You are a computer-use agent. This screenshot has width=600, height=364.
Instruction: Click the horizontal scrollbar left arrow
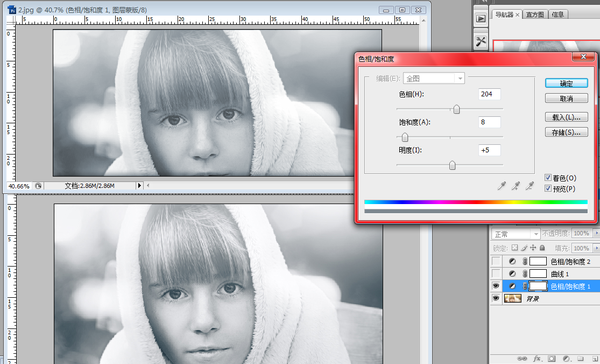(x=148, y=186)
